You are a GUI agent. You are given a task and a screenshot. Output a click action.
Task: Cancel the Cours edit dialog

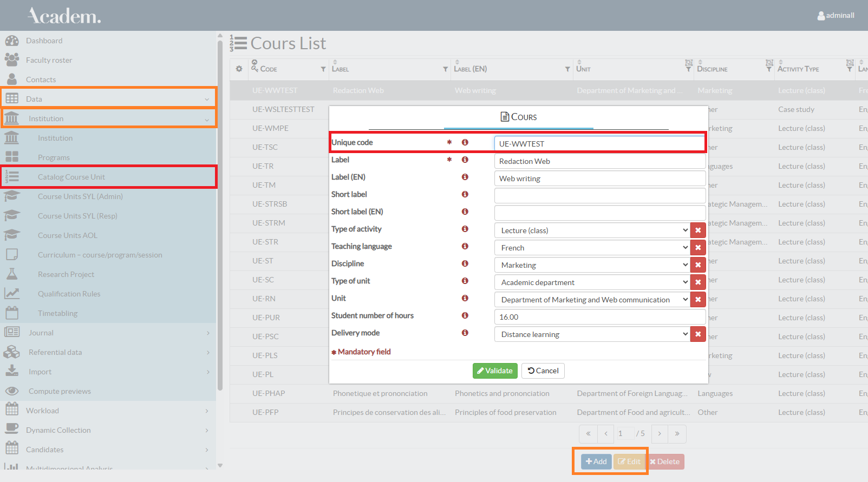543,371
